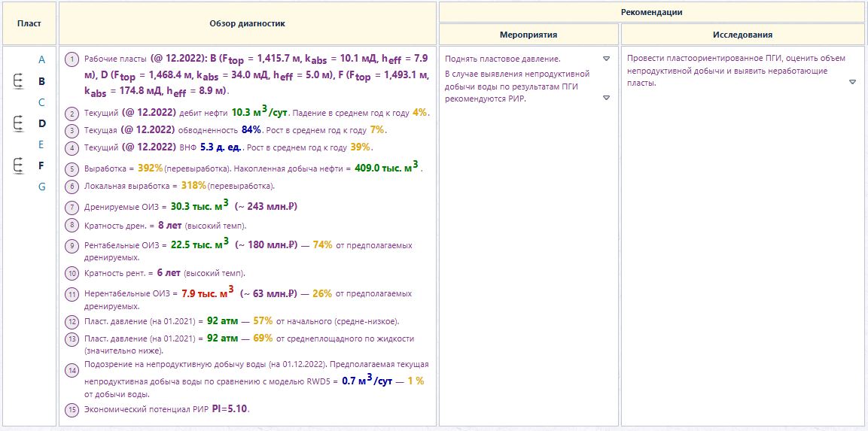Click diagnostic number 9 circle badge
Viewport: 868px width, 431px height.
pyautogui.click(x=72, y=245)
